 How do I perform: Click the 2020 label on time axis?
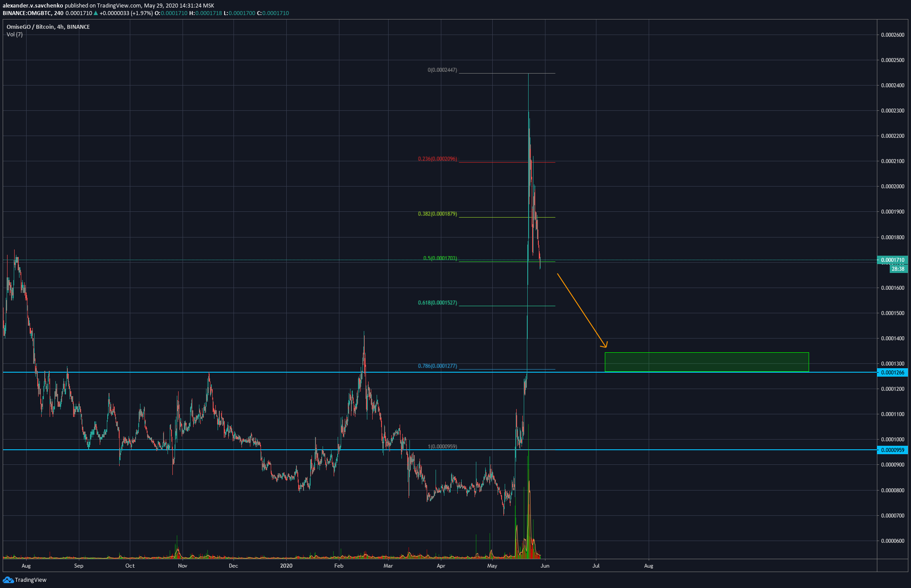287,566
